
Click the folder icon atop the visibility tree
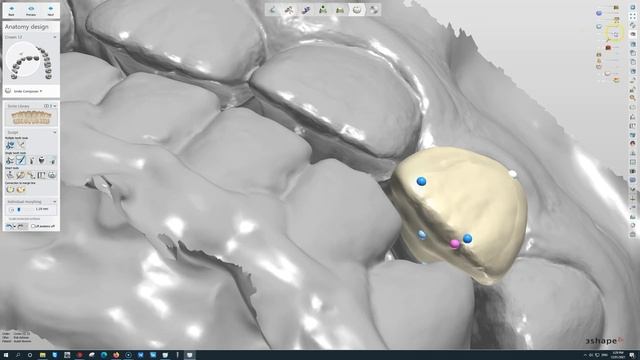(616, 7)
